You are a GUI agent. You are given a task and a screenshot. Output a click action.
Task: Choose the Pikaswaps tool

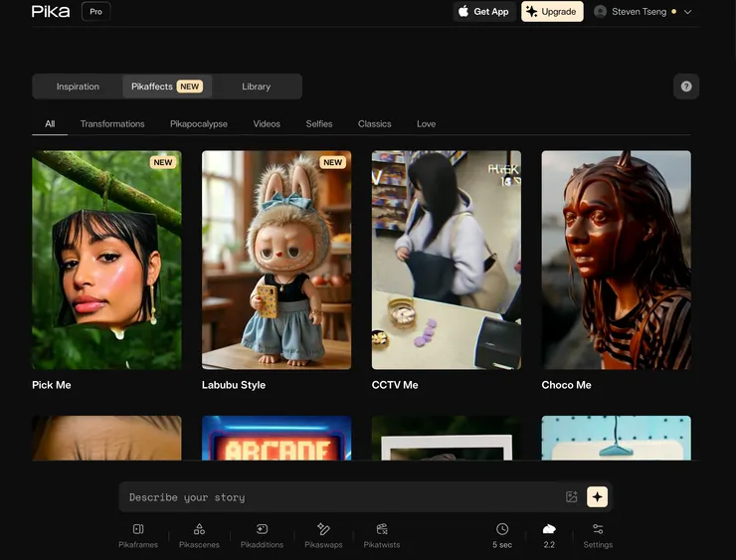pos(323,535)
